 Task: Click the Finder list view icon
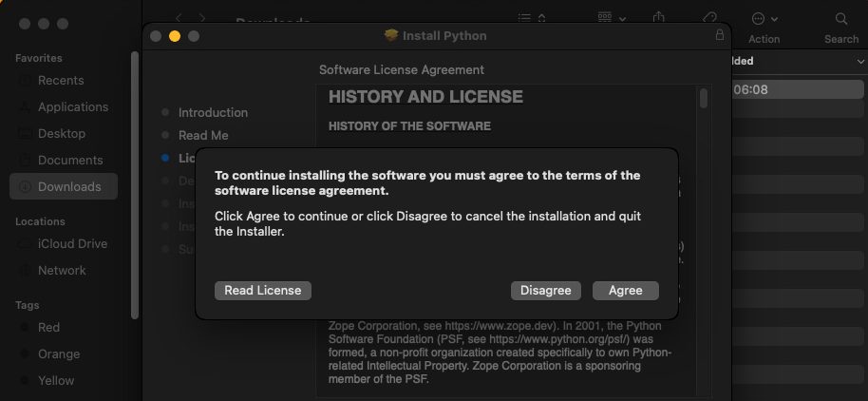[x=524, y=18]
